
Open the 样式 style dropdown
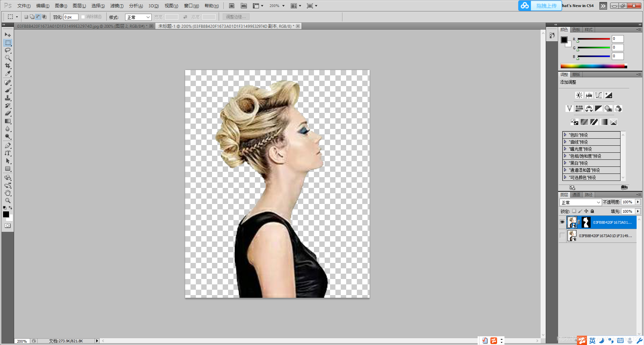coord(138,17)
